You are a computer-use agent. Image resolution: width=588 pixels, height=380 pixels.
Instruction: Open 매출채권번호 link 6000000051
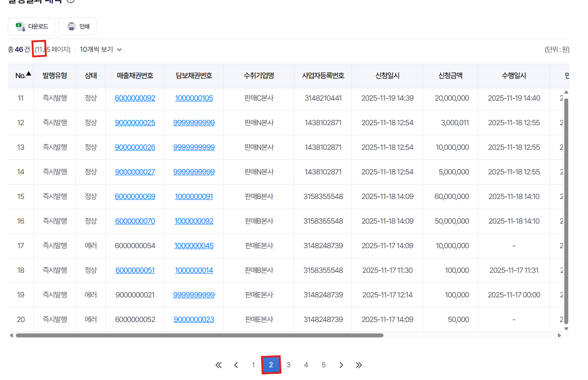[135, 271]
